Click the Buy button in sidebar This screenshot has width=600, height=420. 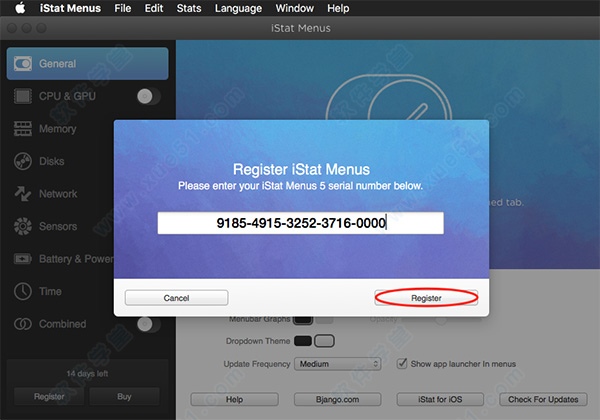[x=124, y=396]
